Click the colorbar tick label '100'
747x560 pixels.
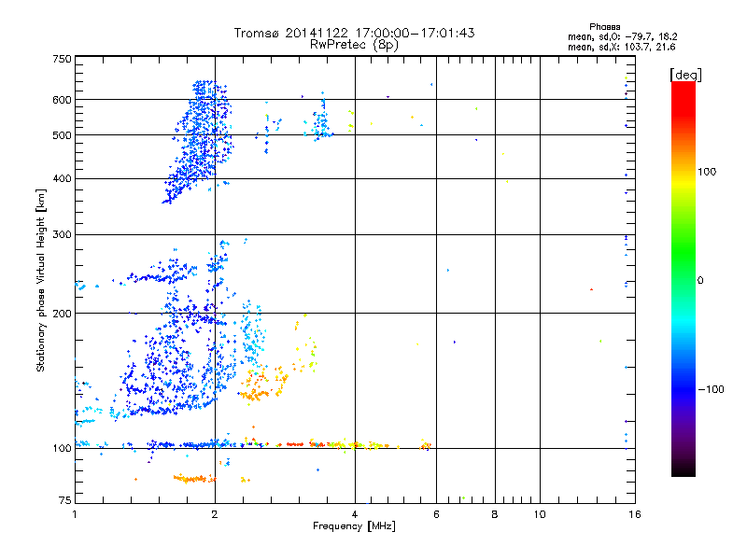point(707,172)
